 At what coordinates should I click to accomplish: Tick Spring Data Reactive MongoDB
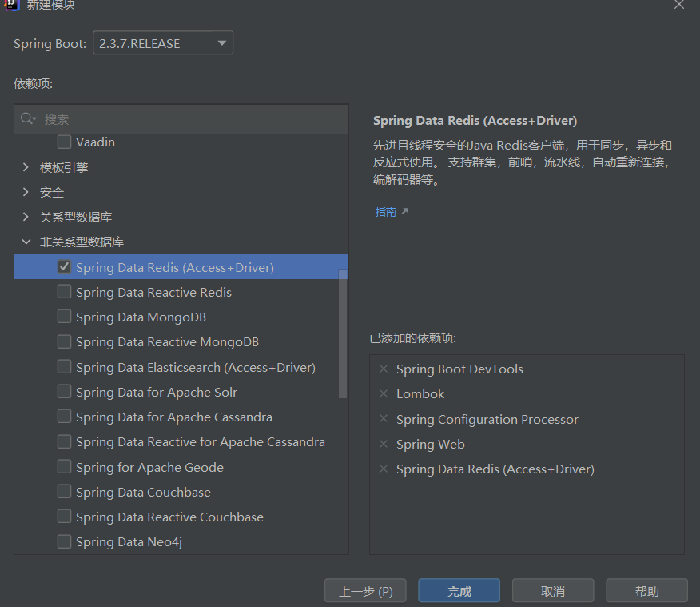(x=64, y=341)
